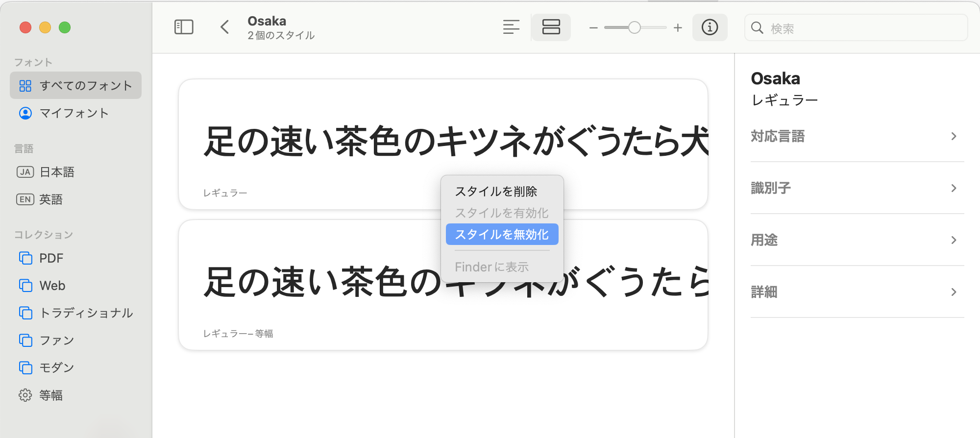
Task: Choose スタイルを有効化 from context menu
Action: pyautogui.click(x=502, y=213)
